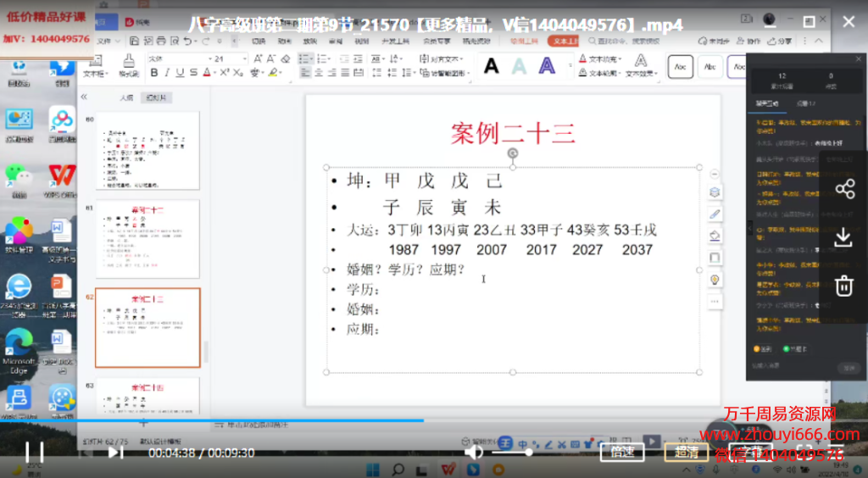Decrease the paragraph indent
The image size is (868, 478).
coord(344,58)
